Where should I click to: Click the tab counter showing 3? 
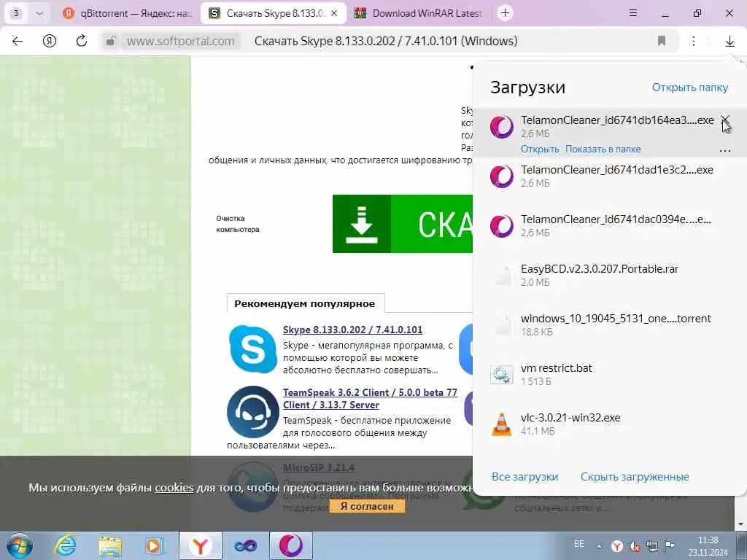tap(17, 13)
